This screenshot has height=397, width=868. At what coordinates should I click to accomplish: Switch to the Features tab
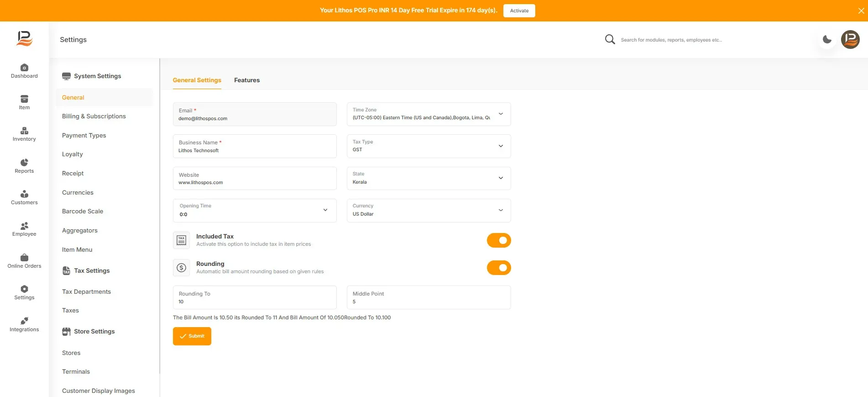point(247,80)
